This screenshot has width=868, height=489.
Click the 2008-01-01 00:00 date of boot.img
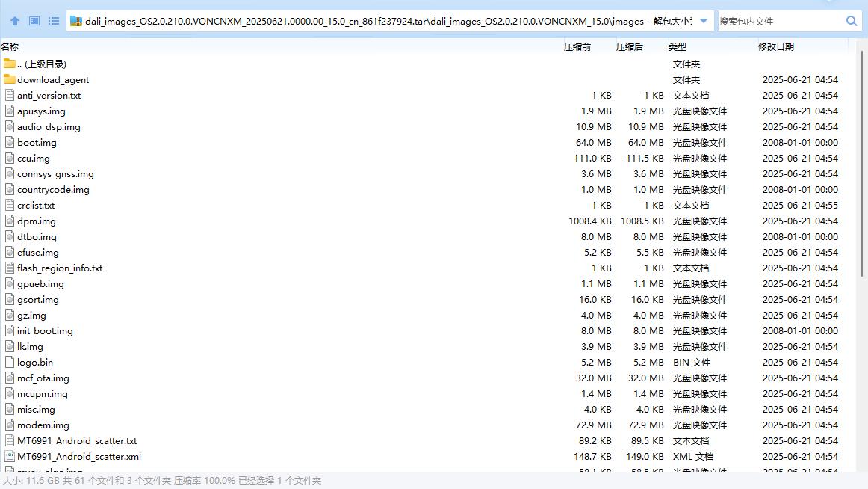click(x=800, y=142)
